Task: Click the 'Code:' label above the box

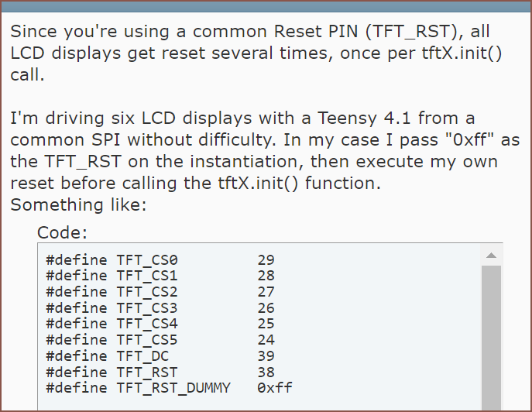Action: click(62, 233)
